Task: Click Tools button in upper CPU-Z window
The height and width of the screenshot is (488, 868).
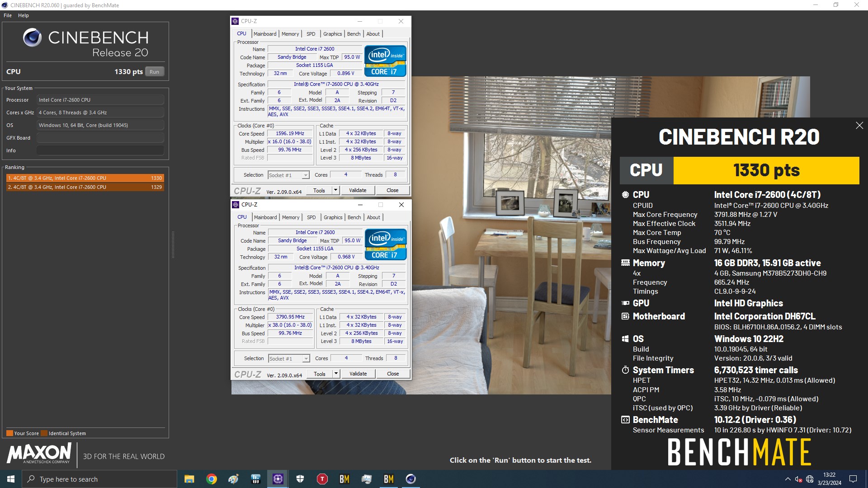Action: [x=319, y=191]
